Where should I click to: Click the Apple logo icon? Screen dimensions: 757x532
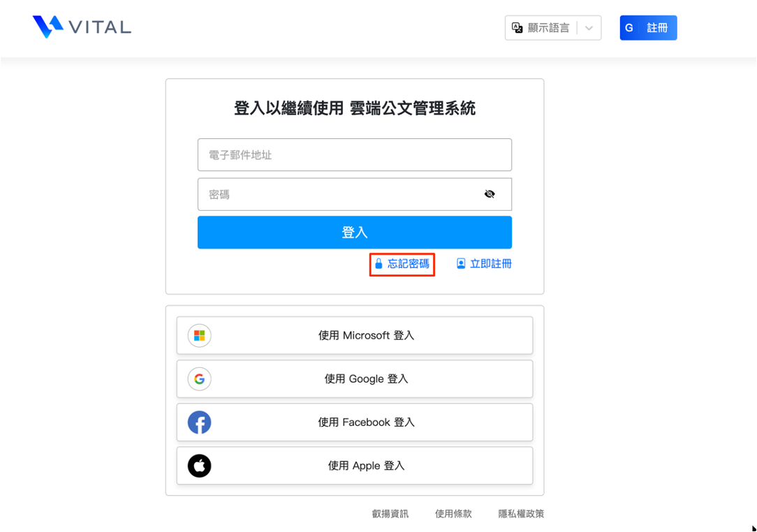point(200,466)
